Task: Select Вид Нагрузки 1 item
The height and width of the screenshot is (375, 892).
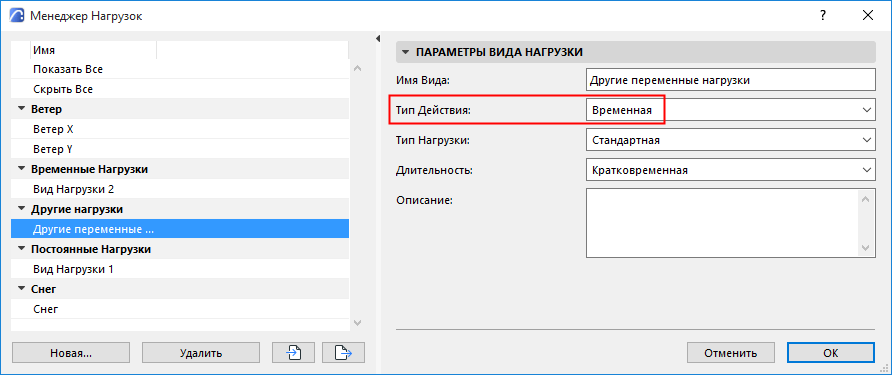Action: coord(180,269)
